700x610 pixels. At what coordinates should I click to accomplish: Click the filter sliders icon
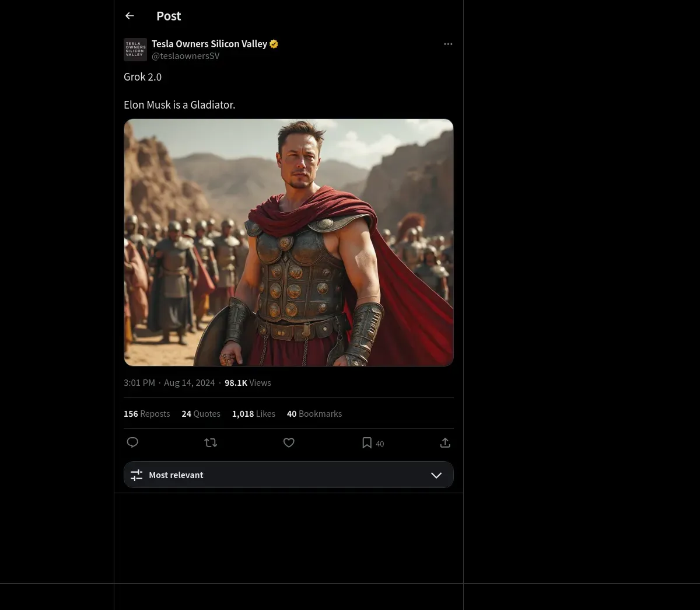click(136, 475)
